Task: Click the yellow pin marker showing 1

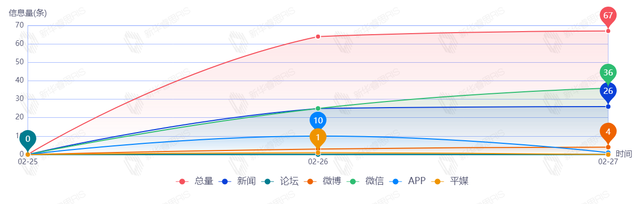Action: [x=318, y=137]
